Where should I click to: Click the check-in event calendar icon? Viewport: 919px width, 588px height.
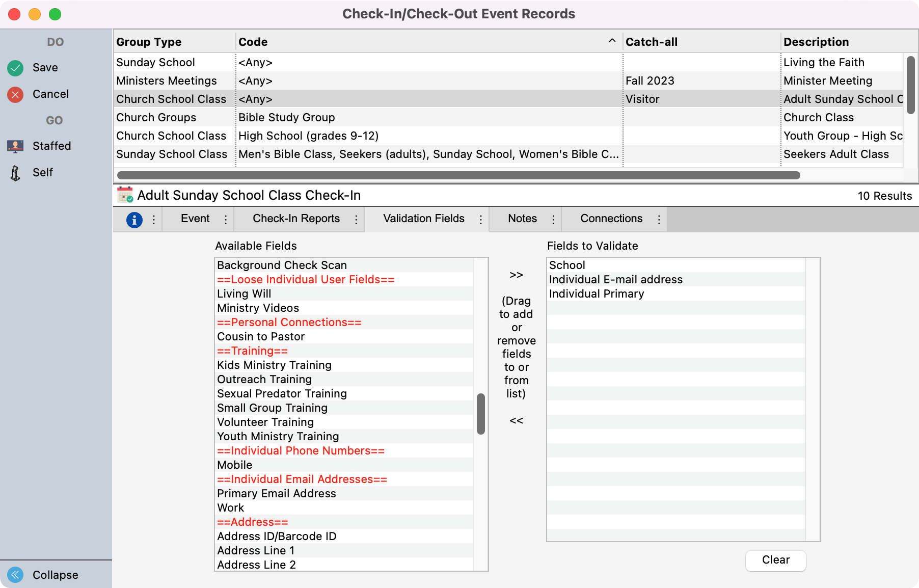click(124, 195)
